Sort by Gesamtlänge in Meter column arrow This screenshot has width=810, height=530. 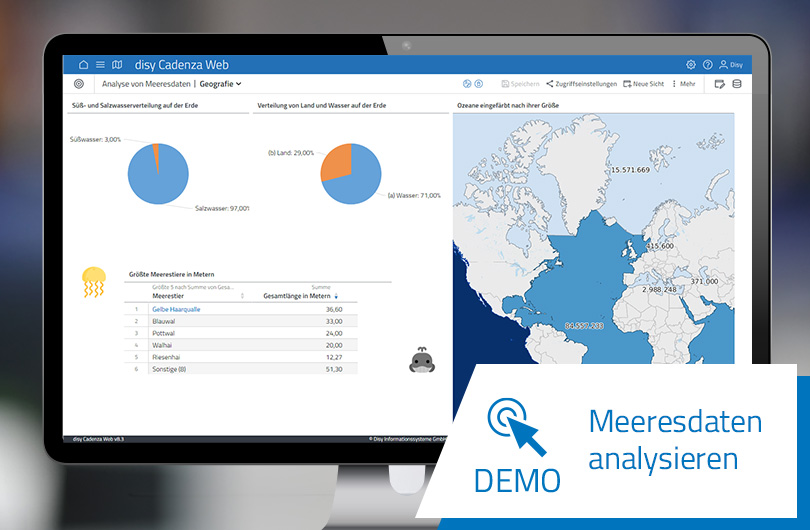(x=337, y=296)
